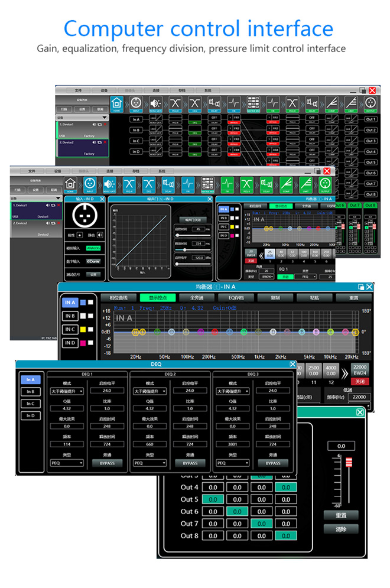
Task: Open 连接 menu in back window
Action: 156,90
